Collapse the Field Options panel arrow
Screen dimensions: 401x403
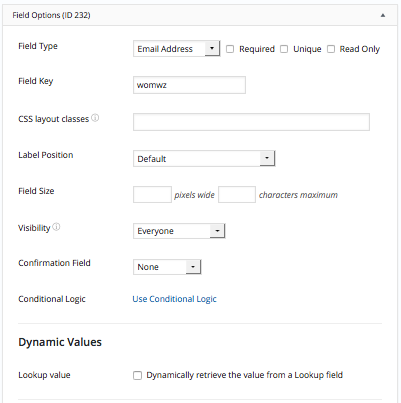(x=383, y=15)
